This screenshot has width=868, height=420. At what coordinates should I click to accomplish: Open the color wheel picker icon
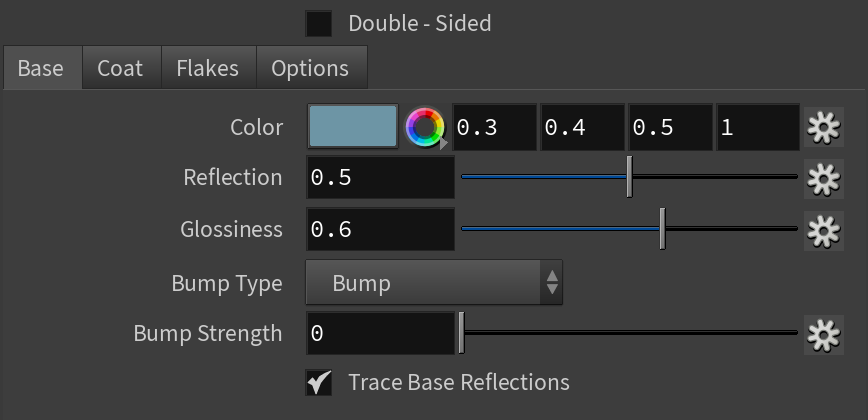tap(425, 127)
